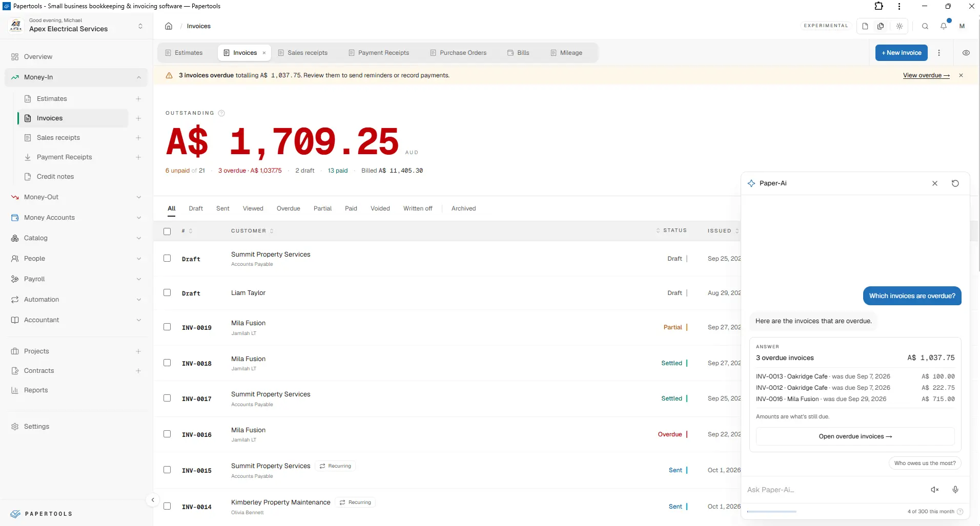Open the home breadcrumb icon
Image resolution: width=980 pixels, height=526 pixels.
pos(169,26)
